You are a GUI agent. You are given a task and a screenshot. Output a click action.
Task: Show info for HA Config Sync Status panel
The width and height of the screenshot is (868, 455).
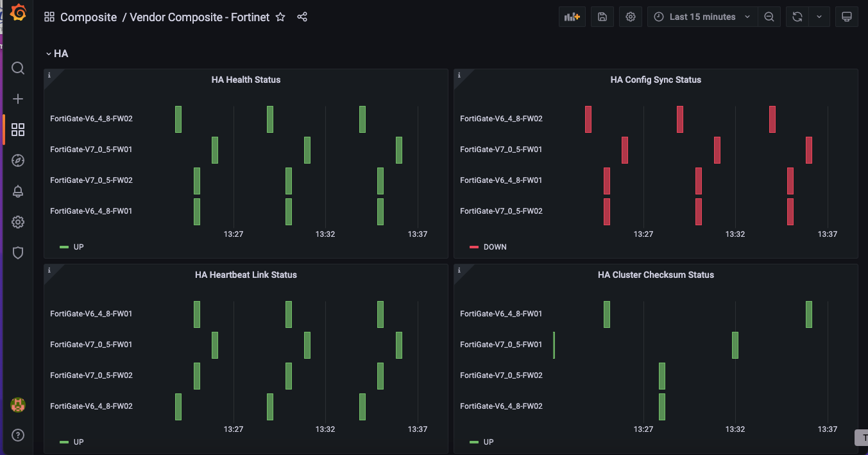[459, 75]
